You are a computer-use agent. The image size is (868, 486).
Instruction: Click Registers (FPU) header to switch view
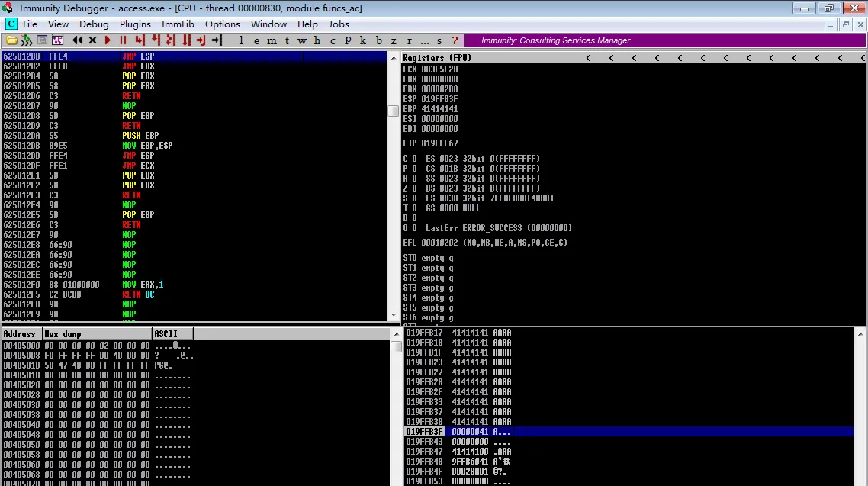coord(437,57)
